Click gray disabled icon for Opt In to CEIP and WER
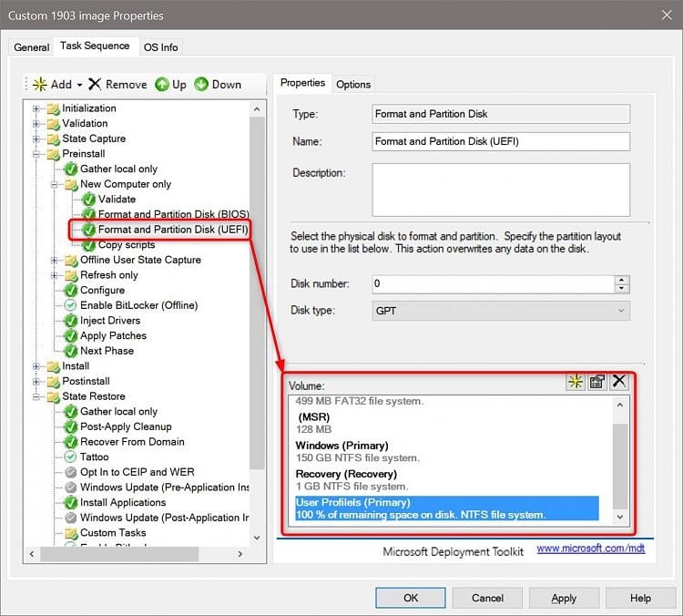 pyautogui.click(x=70, y=472)
